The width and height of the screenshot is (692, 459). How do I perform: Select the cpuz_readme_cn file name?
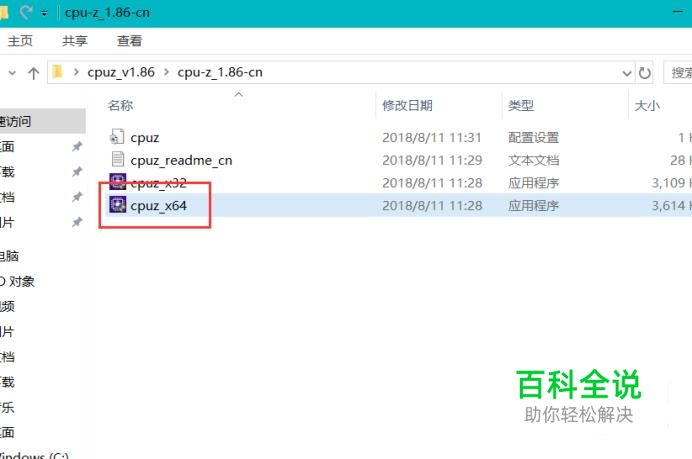(181, 160)
